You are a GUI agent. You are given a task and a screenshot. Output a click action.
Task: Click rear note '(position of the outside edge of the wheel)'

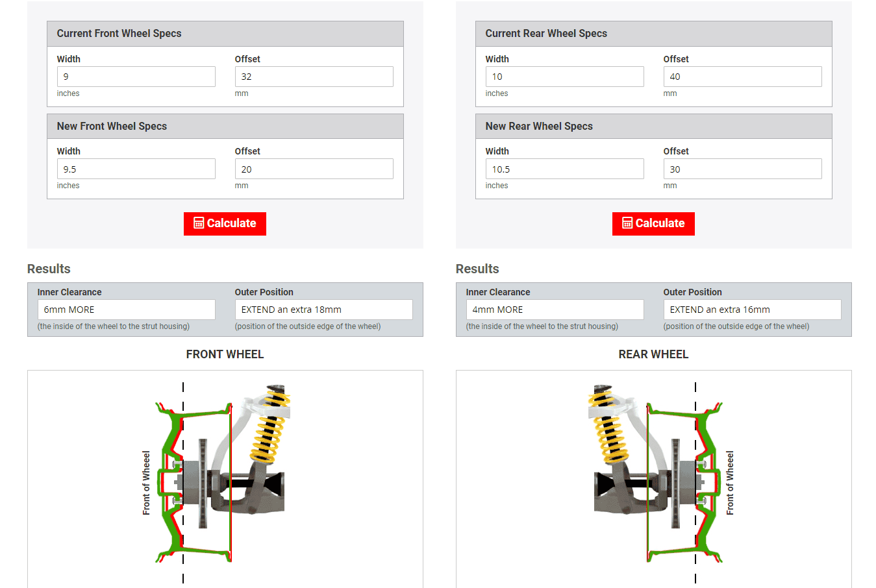736,326
